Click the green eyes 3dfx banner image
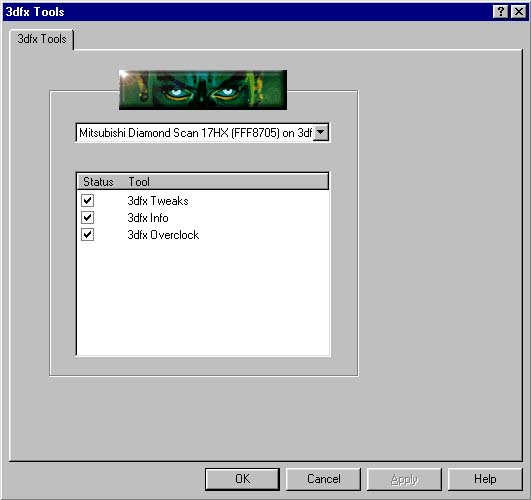531x500 pixels. point(203,90)
